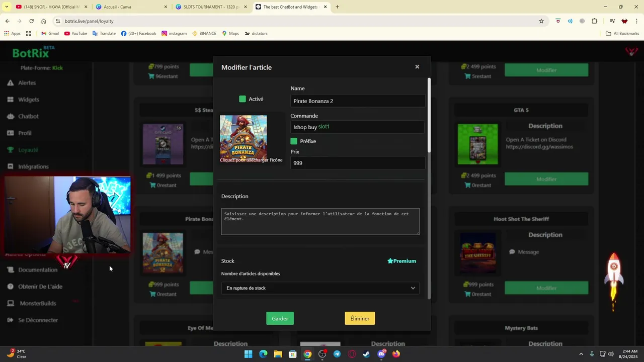Click Modifier on Hoot Shot The Sheriff card
Image resolution: width=644 pixels, height=362 pixels.
tap(546, 288)
